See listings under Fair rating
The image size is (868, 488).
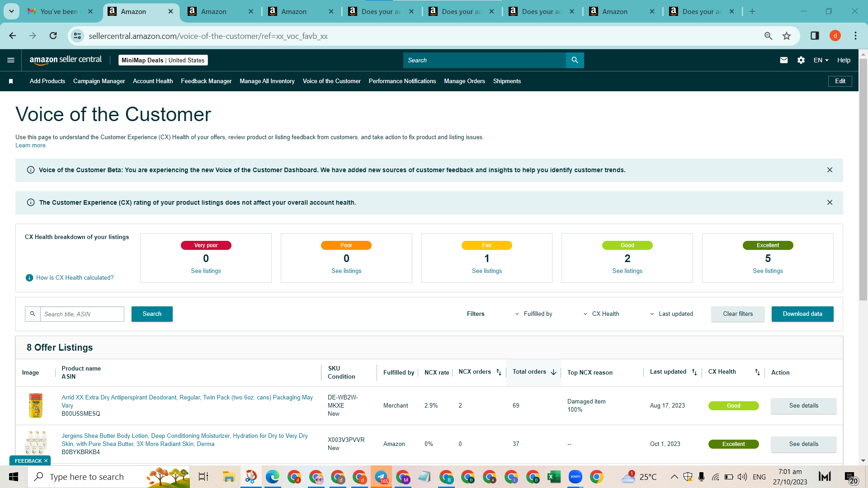[x=487, y=271]
